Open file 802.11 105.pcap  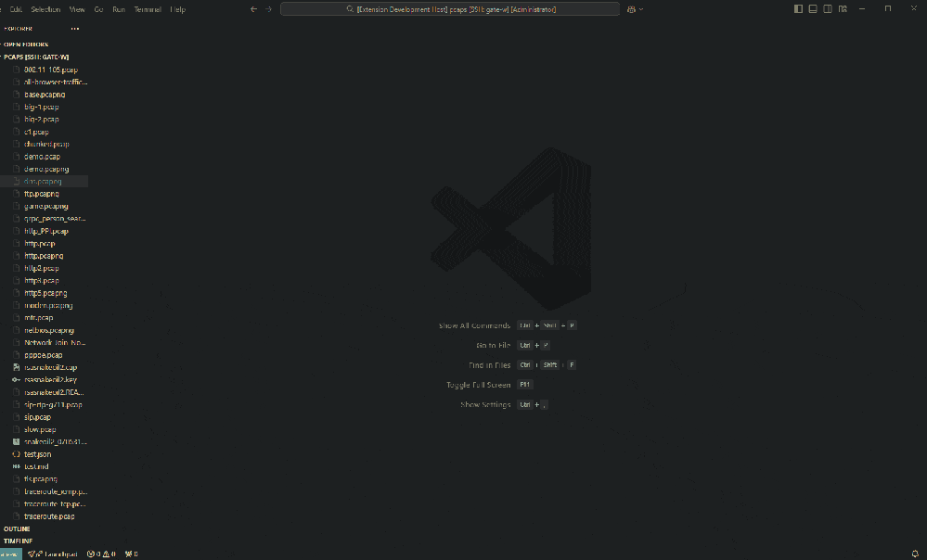click(51, 70)
